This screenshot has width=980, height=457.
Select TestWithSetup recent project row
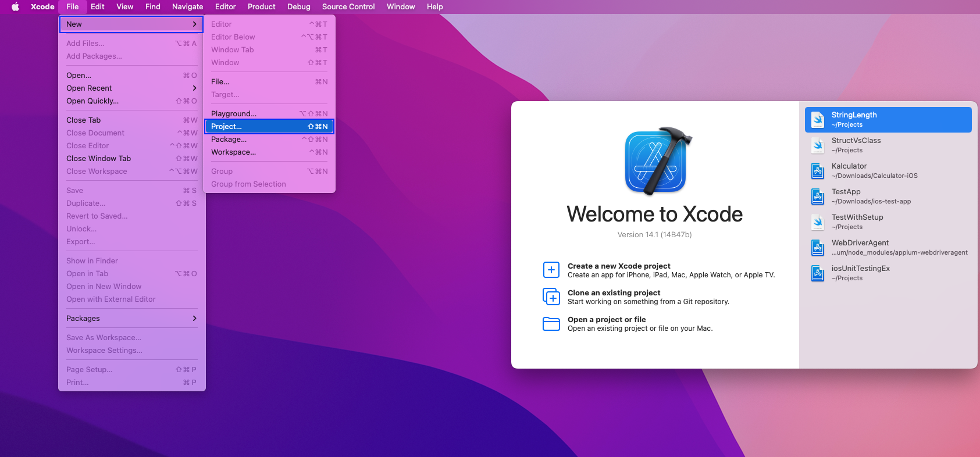tap(888, 222)
